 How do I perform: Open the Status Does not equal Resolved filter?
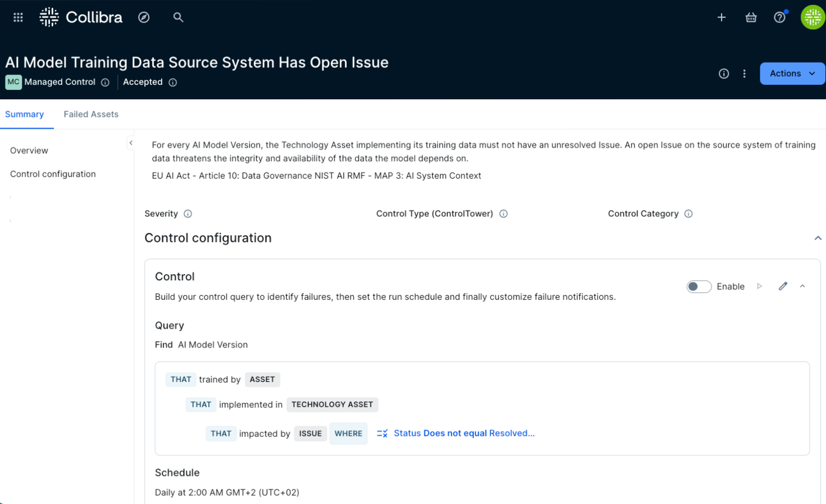pos(464,433)
